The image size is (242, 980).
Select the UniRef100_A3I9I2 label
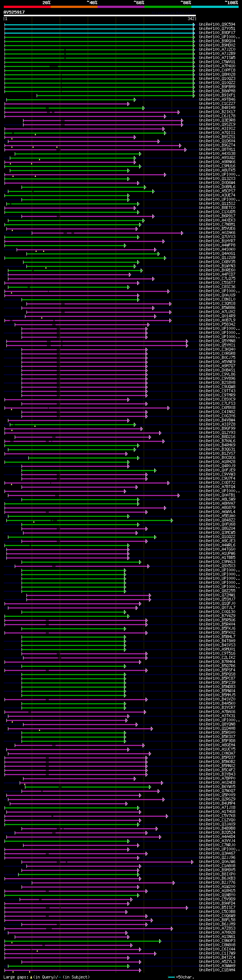pos(217,129)
